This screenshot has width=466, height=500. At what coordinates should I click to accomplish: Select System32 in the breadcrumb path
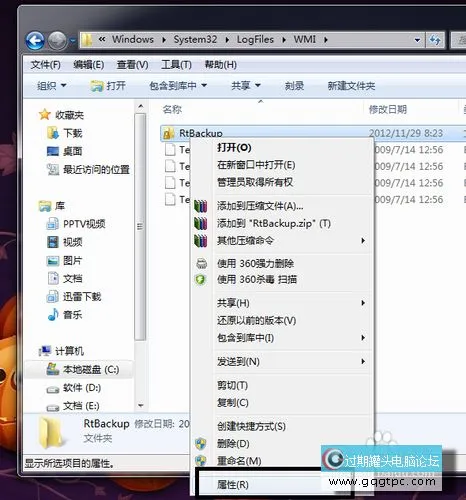195,39
